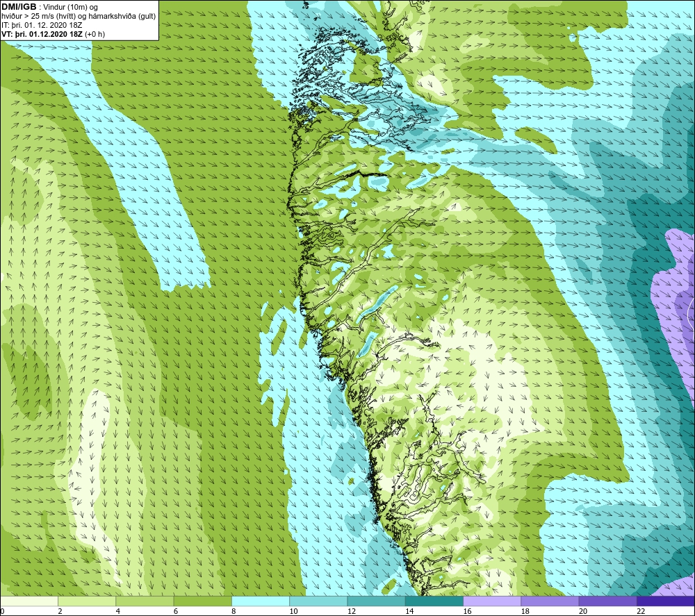Click the 18–20 m/s purple legend swatch

pyautogui.click(x=550, y=601)
